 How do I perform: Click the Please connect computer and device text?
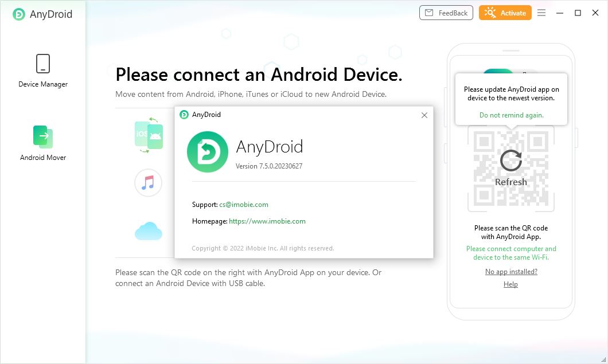511,253
